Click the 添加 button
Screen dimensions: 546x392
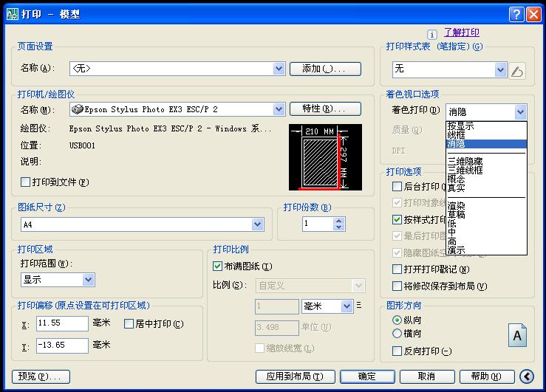coord(325,69)
